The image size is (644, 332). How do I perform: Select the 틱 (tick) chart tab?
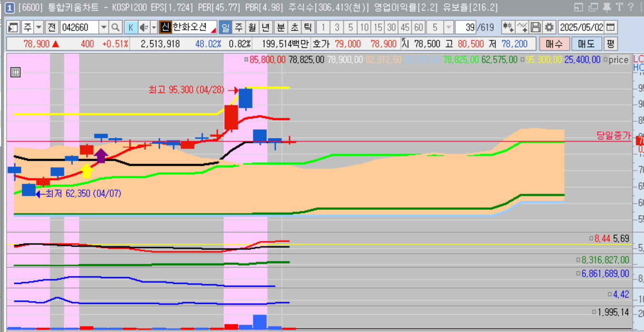pos(308,27)
